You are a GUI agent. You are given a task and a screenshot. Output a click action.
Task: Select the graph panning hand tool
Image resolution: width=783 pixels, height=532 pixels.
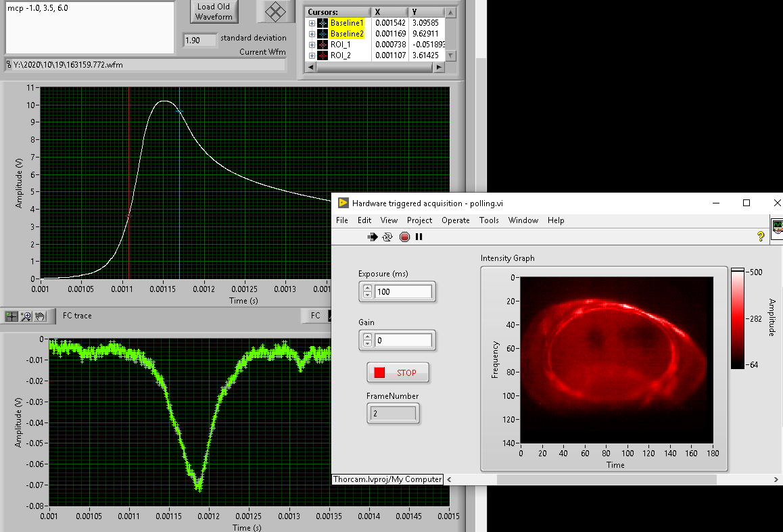pyautogui.click(x=40, y=316)
